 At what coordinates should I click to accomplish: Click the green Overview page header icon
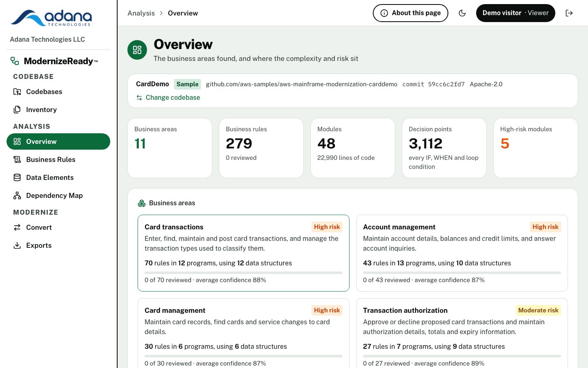point(137,50)
